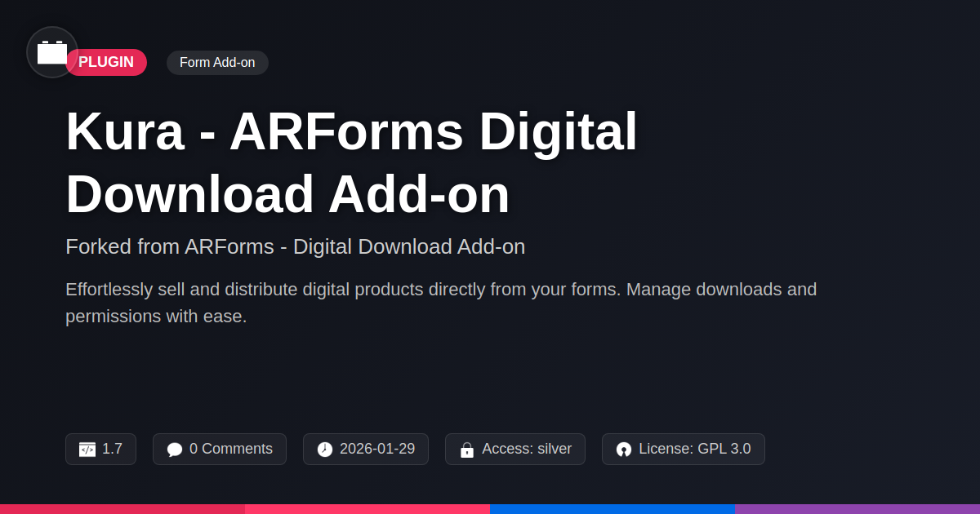Click the open source license icon
Image resolution: width=980 pixels, height=514 pixels.
point(624,450)
